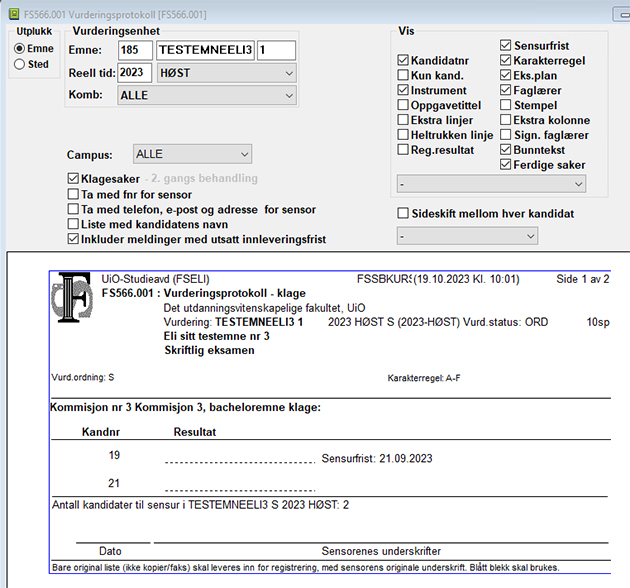The width and height of the screenshot is (630, 588).
Task: Open the Komb ALLE dropdown
Action: [207, 95]
